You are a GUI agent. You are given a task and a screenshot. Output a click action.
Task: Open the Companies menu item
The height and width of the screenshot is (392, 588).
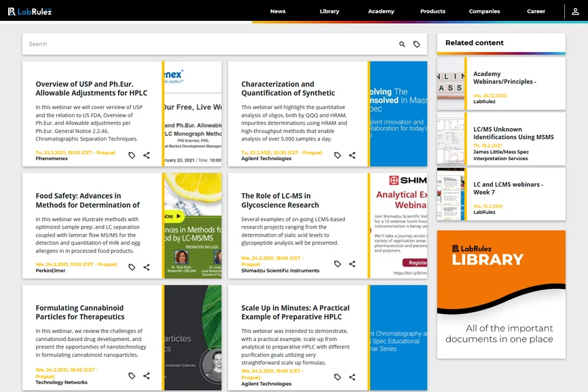[x=485, y=12]
